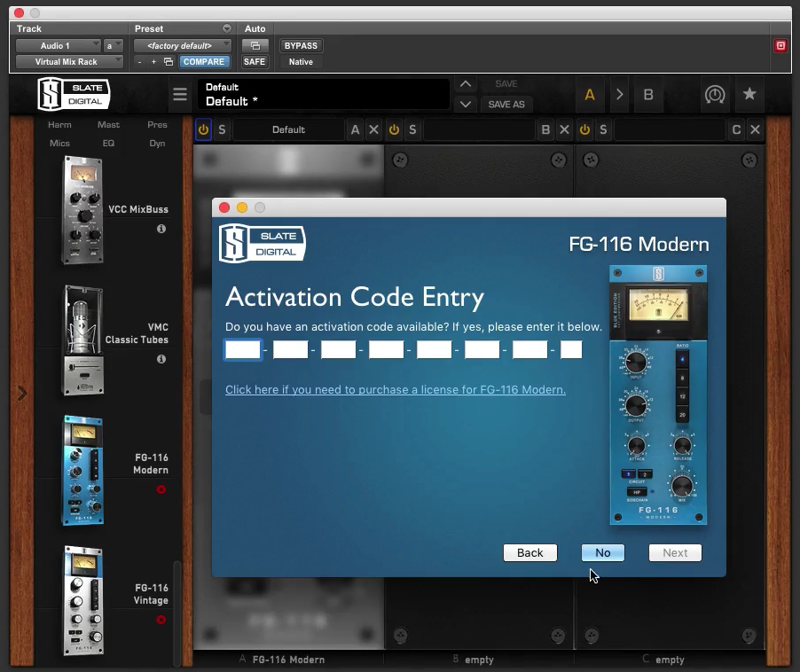Click the second activation code field
Viewport: 800px width, 672px height.
[x=291, y=350]
